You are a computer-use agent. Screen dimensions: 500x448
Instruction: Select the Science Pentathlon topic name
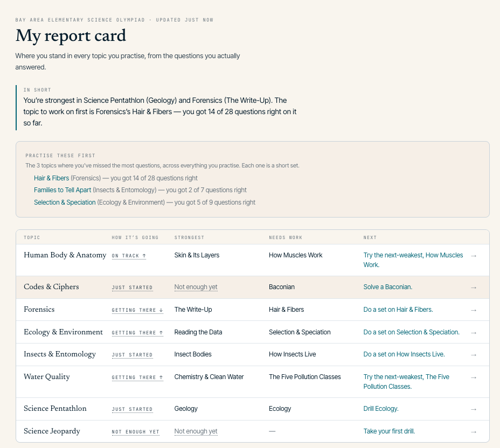[55, 408]
